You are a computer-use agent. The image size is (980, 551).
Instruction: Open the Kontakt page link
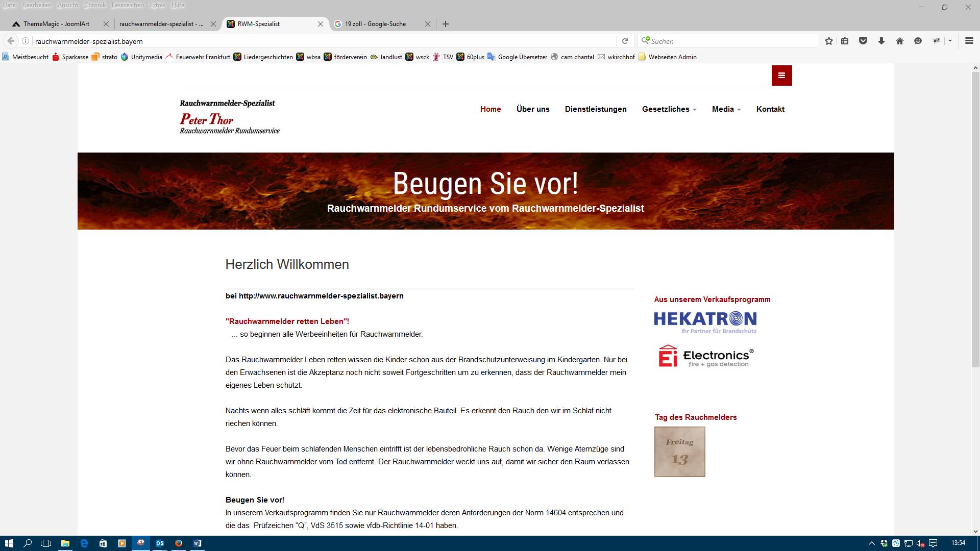tap(770, 109)
